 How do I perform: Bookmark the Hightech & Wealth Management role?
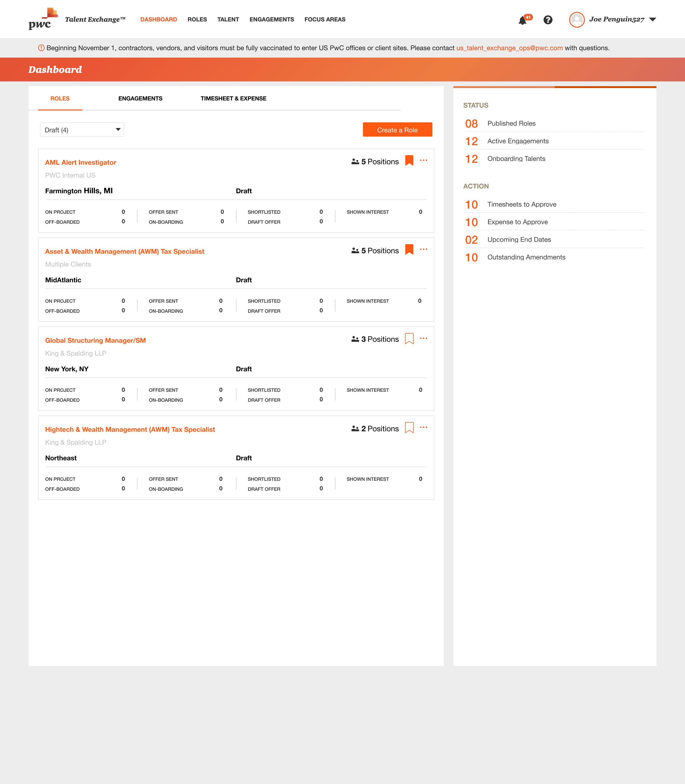(409, 427)
